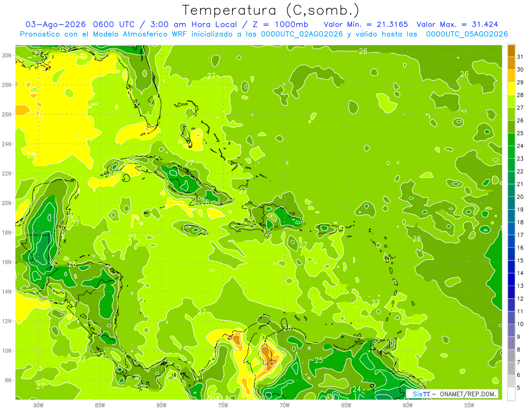Pick the lime swatch between 27 and 28

tap(511, 101)
